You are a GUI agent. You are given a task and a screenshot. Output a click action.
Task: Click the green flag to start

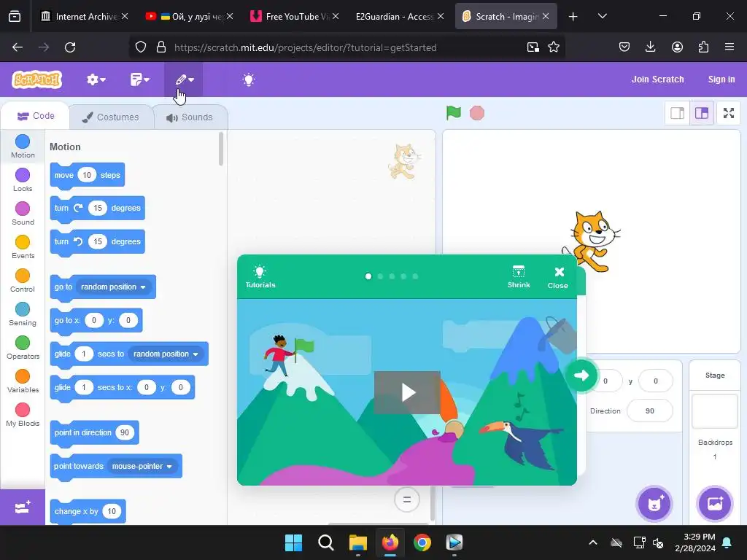454,113
